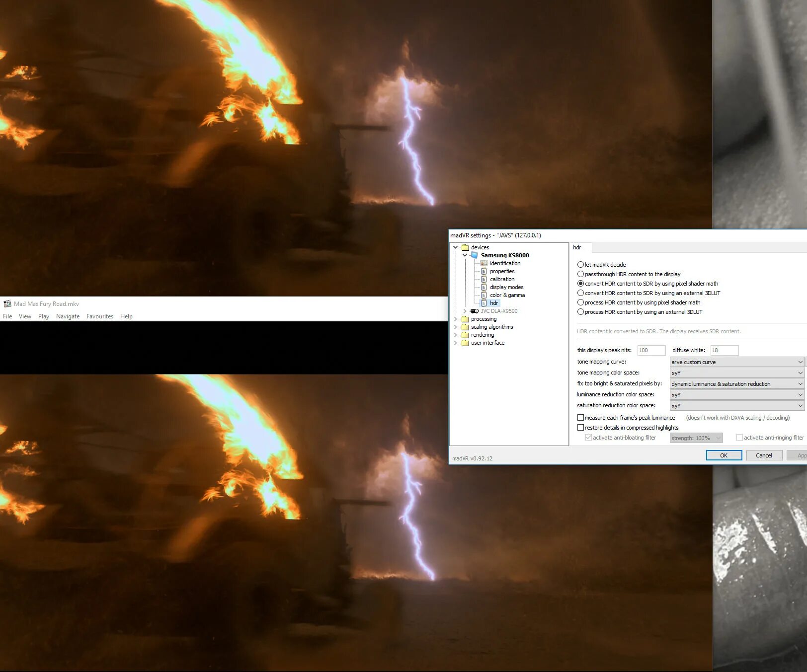Open the properties page icon

point(484,271)
